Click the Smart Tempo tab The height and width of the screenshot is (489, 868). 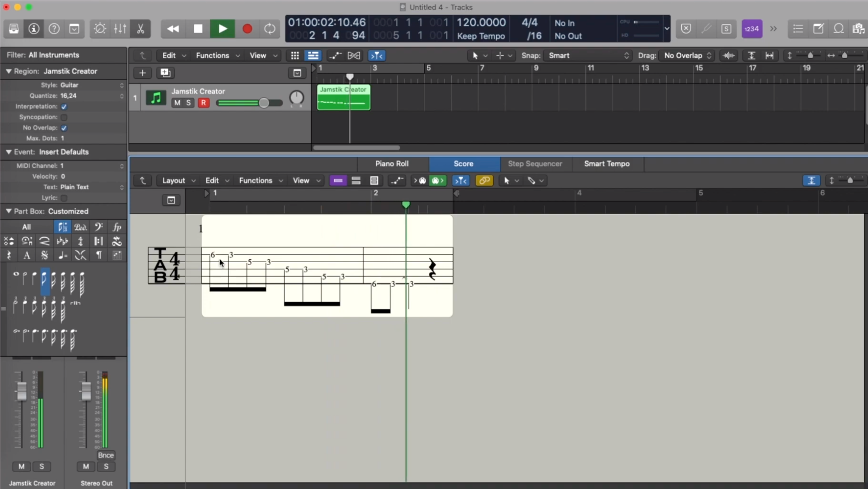tap(606, 164)
